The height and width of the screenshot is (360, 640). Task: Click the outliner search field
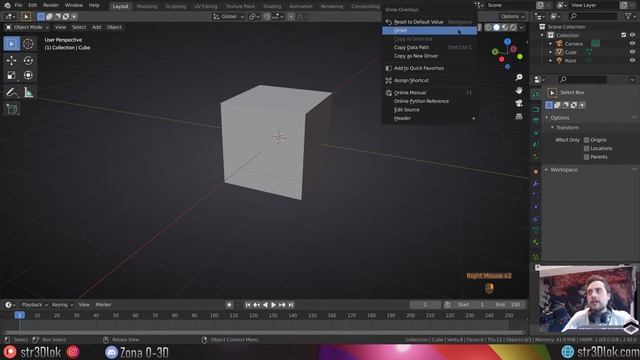click(x=593, y=16)
